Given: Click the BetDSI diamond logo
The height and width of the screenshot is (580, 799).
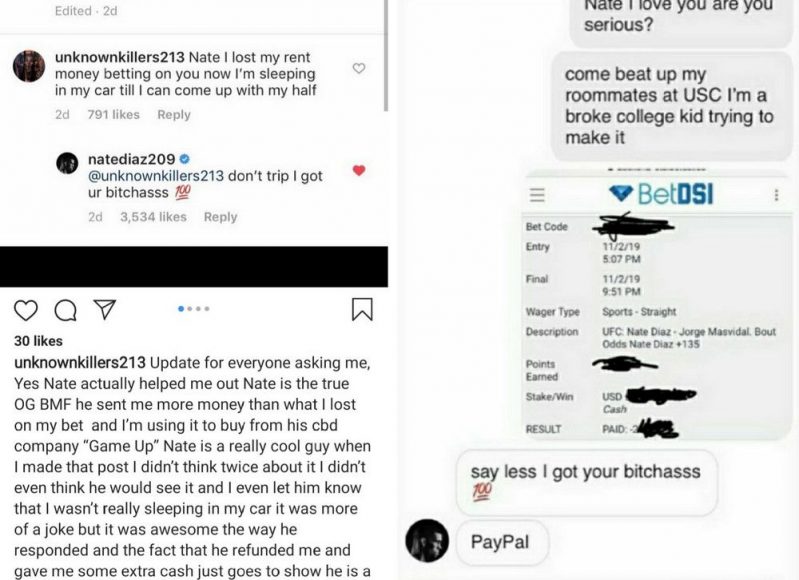Looking at the screenshot, I should (x=620, y=193).
